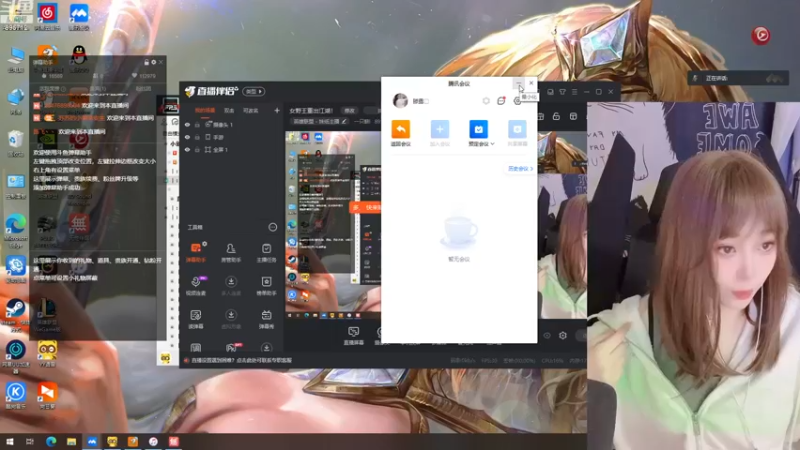Toggle the lock icon in the danmu assistant panel

click(x=146, y=62)
